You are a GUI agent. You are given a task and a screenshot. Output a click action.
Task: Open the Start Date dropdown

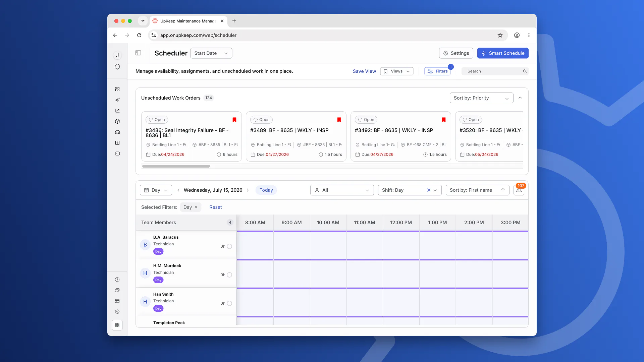click(x=211, y=53)
